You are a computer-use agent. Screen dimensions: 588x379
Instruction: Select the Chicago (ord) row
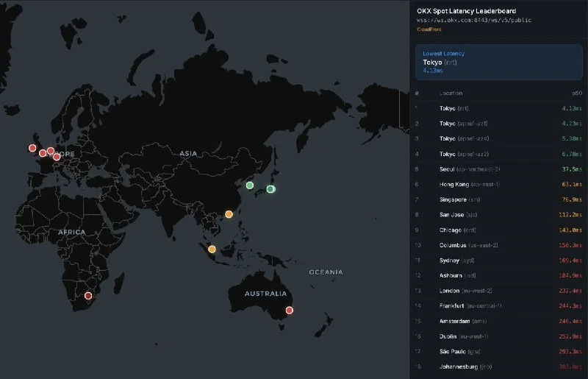click(499, 230)
